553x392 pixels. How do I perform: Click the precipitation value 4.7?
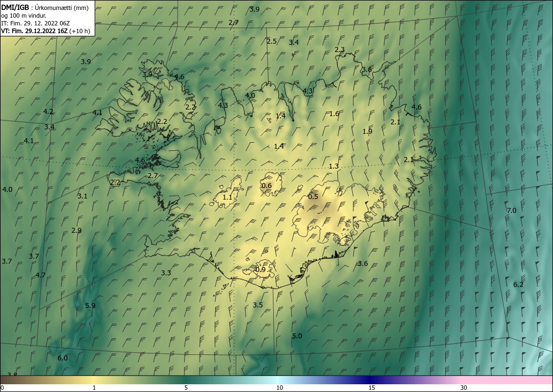[x=40, y=275]
